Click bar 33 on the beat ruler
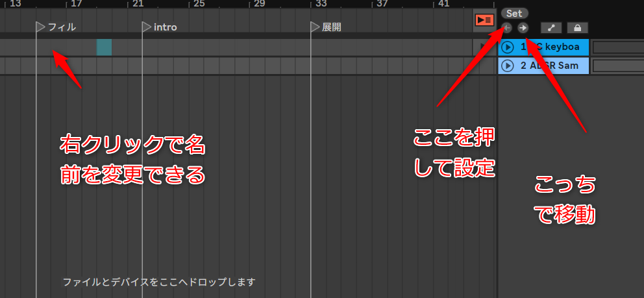Screen dimensions: 644x298 pos(320,4)
